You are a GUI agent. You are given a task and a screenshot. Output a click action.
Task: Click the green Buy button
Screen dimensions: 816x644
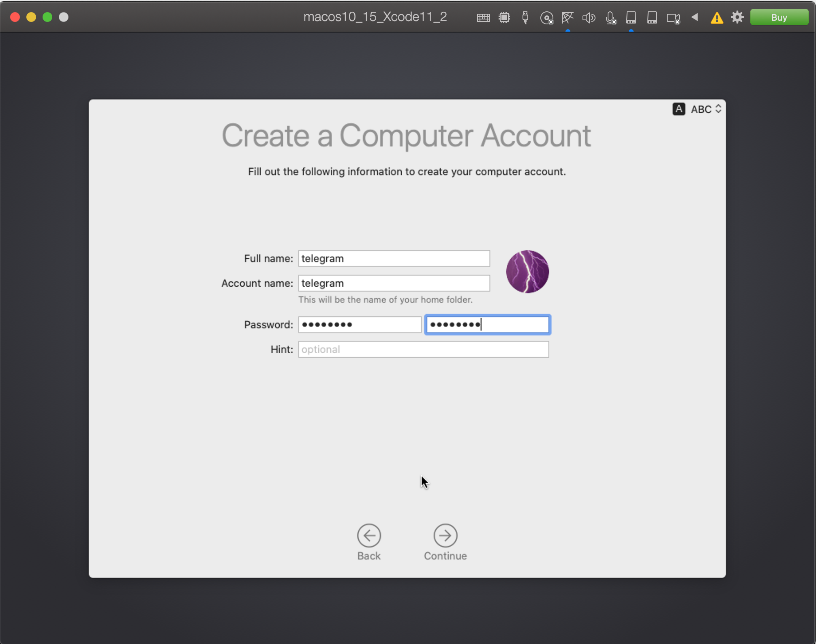[779, 17]
